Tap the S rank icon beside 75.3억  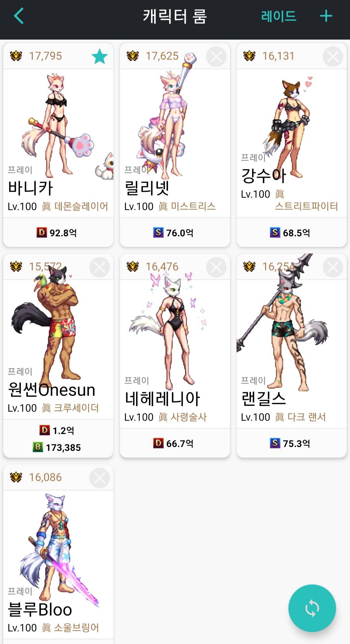tap(275, 443)
